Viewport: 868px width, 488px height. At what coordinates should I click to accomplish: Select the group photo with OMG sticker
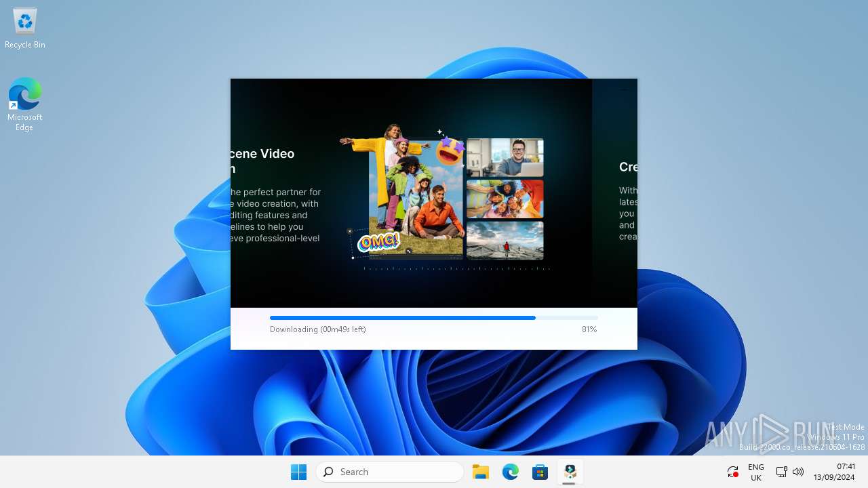click(x=416, y=199)
